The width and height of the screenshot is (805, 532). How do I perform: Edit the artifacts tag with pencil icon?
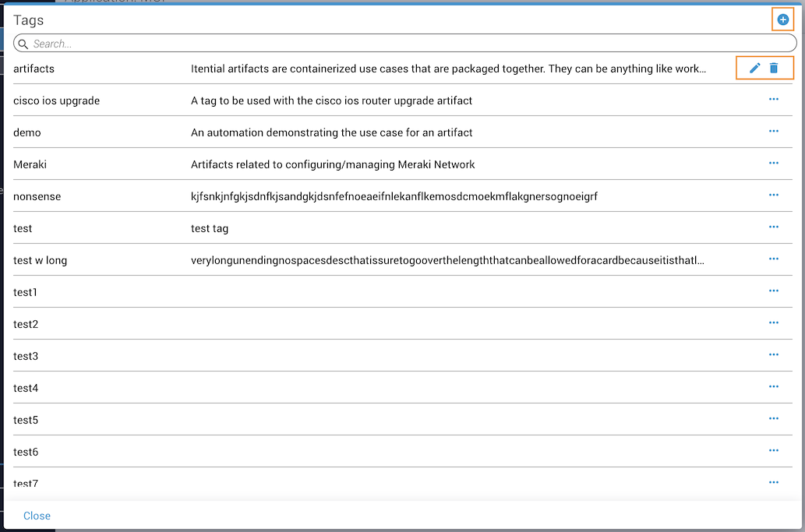754,68
